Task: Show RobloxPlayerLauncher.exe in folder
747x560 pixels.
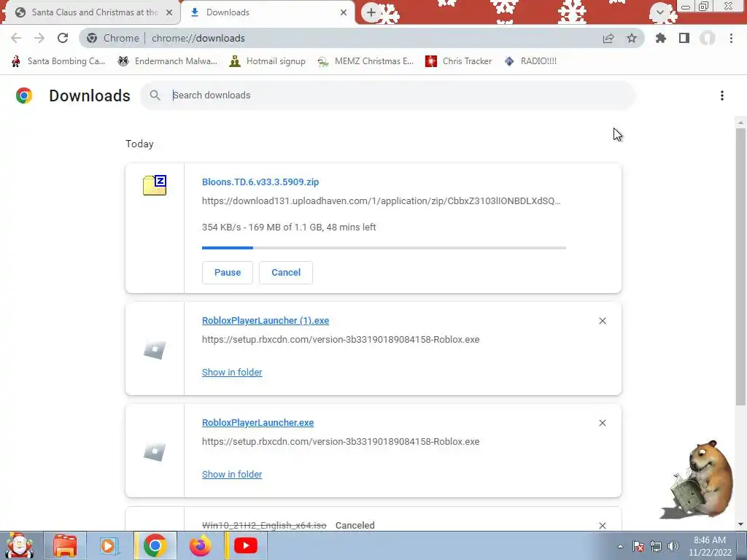Action: pos(232,474)
